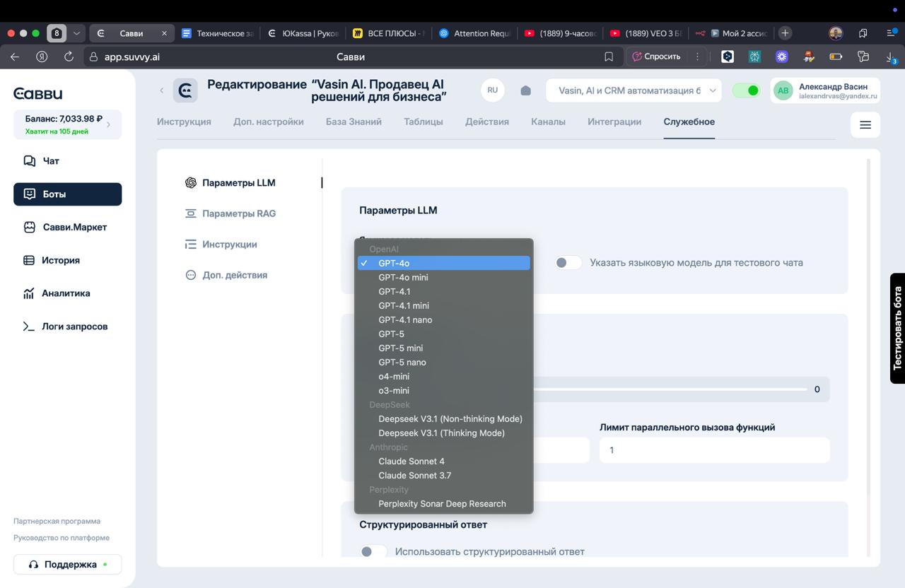This screenshot has width=905, height=588.
Task: Switch to Attention Required browser tab
Action: [475, 33]
